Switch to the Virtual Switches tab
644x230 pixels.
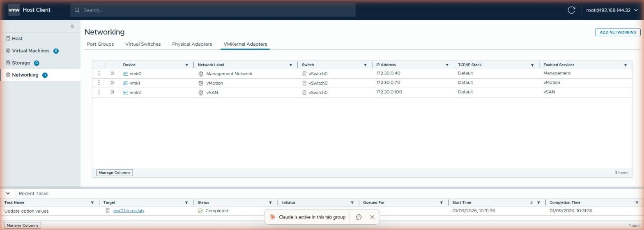[143, 44]
